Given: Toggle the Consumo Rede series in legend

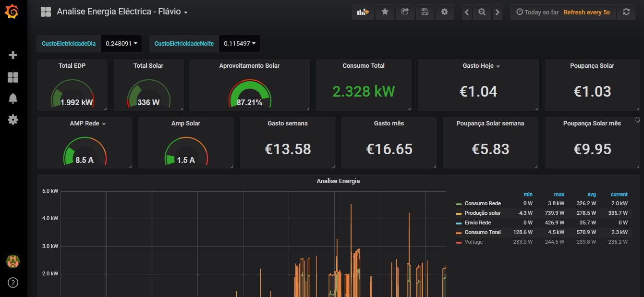Looking at the screenshot, I should pyautogui.click(x=483, y=203).
